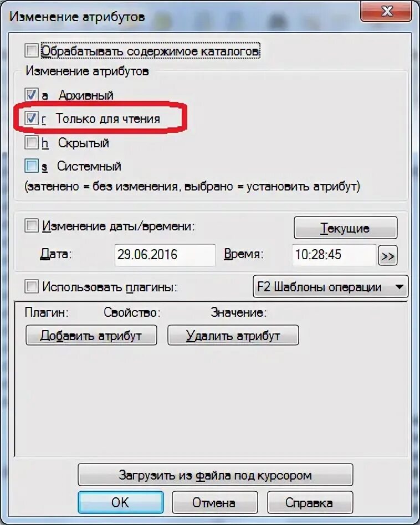Click the Отмена button
Viewport: 420px width, 525px height.
(214, 502)
